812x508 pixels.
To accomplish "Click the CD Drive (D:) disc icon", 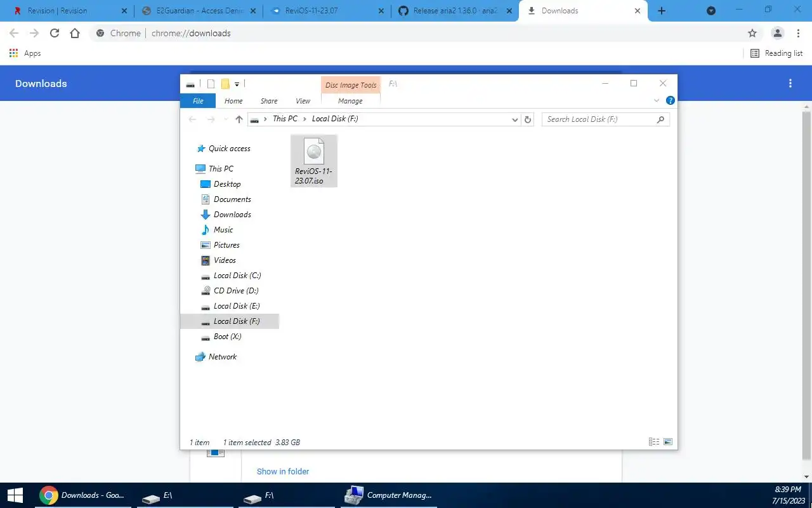I will click(206, 291).
